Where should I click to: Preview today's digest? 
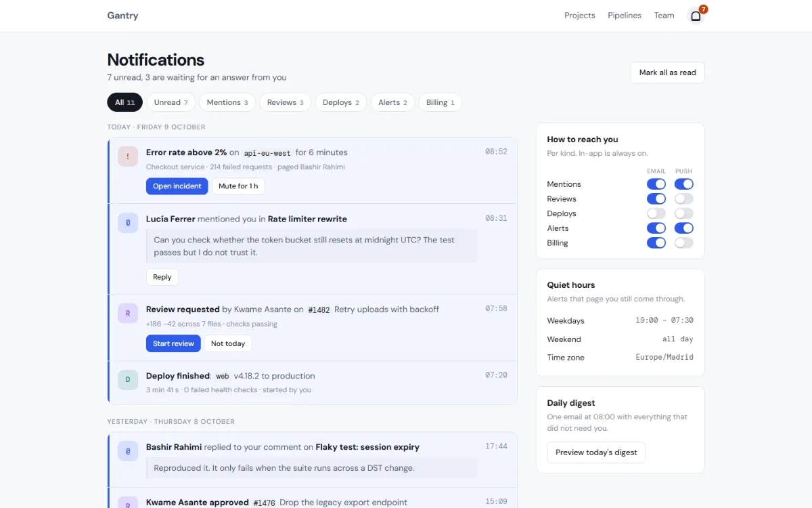click(x=596, y=452)
